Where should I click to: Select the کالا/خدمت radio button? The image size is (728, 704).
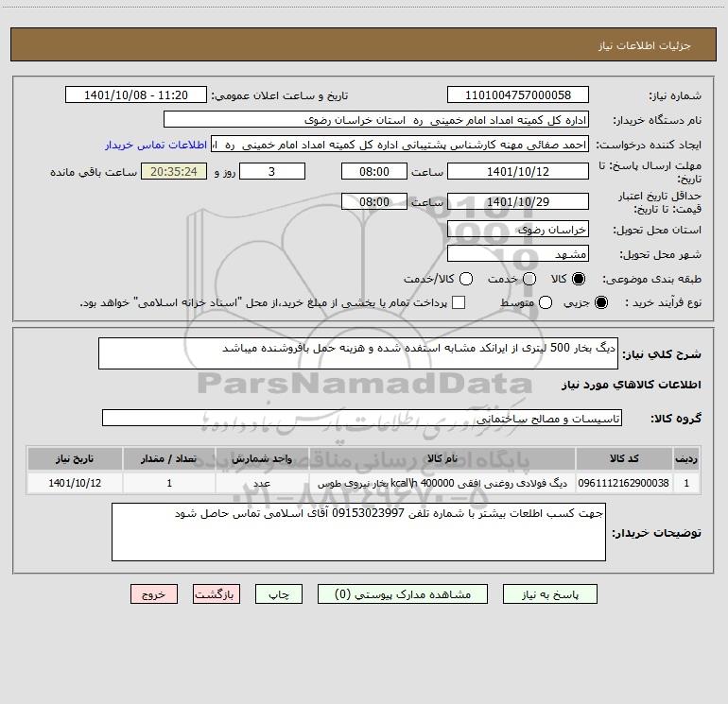point(466,279)
